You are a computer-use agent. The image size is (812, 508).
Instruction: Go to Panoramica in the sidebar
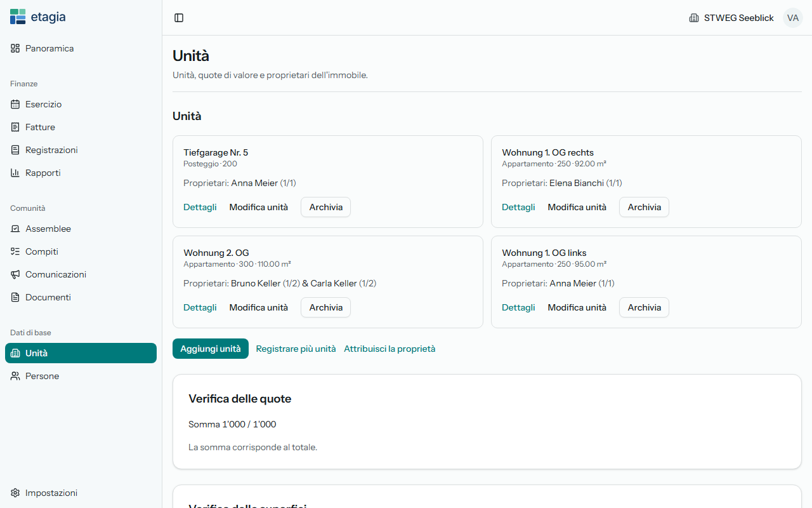pyautogui.click(x=81, y=48)
